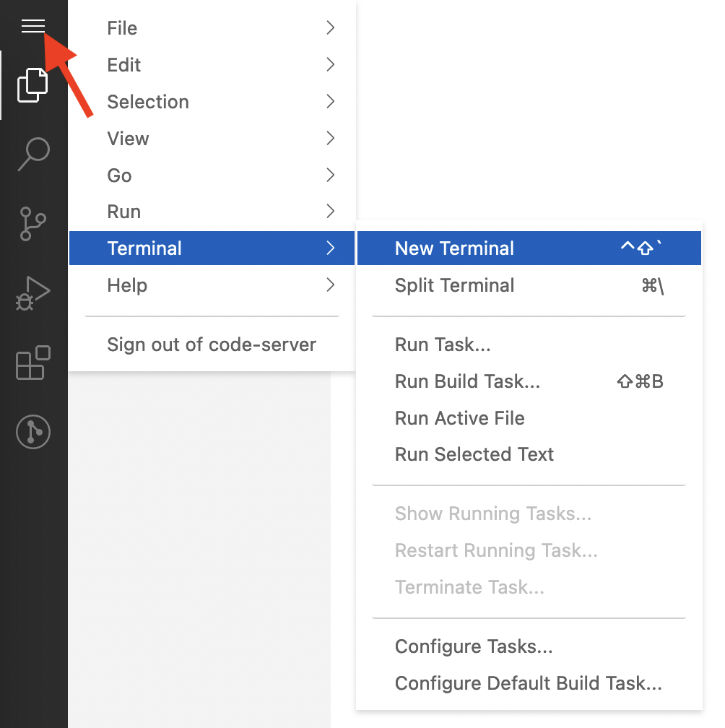Click the hamburger menu icon

pyautogui.click(x=33, y=27)
